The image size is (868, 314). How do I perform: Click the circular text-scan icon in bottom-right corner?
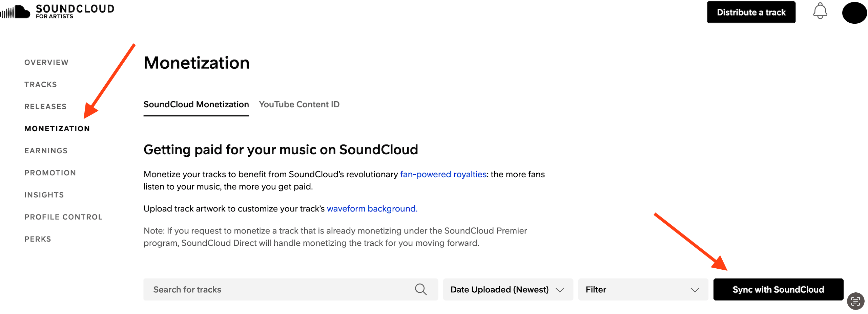855,301
